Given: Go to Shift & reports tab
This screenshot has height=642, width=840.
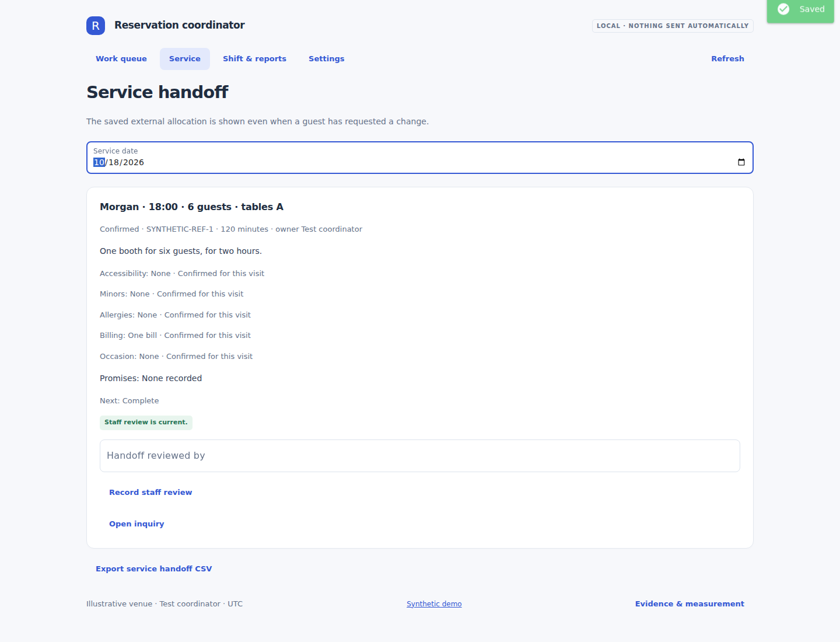Looking at the screenshot, I should coord(254,59).
